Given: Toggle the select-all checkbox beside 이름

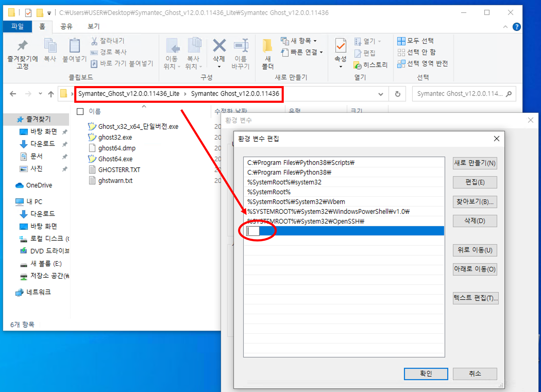Looking at the screenshot, I should pyautogui.click(x=80, y=112).
